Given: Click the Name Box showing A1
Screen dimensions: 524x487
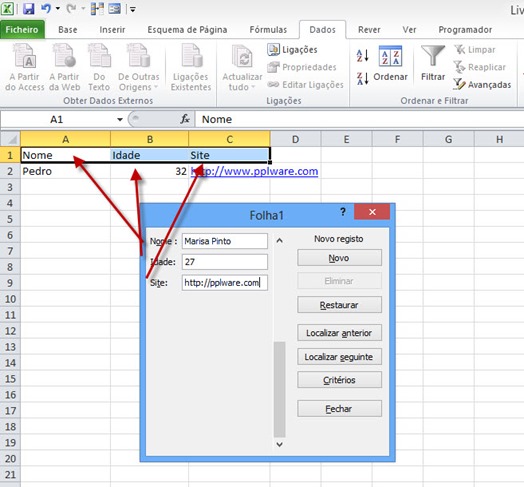Looking at the screenshot, I should tap(57, 119).
